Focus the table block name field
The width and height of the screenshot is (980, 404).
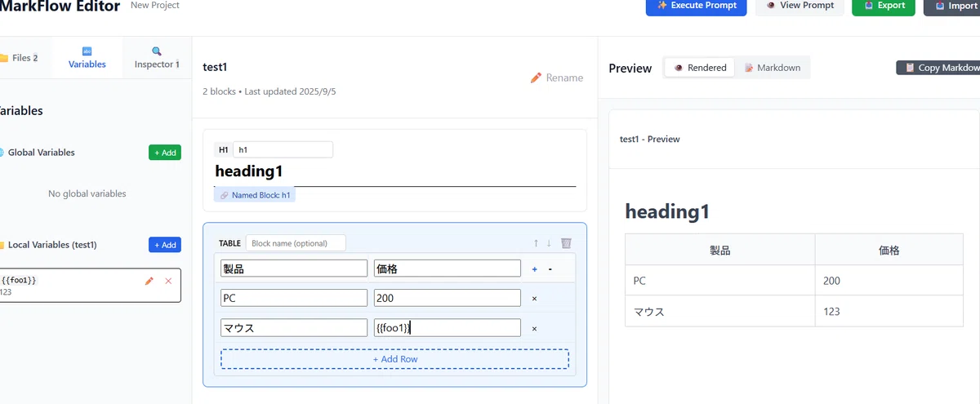click(296, 243)
